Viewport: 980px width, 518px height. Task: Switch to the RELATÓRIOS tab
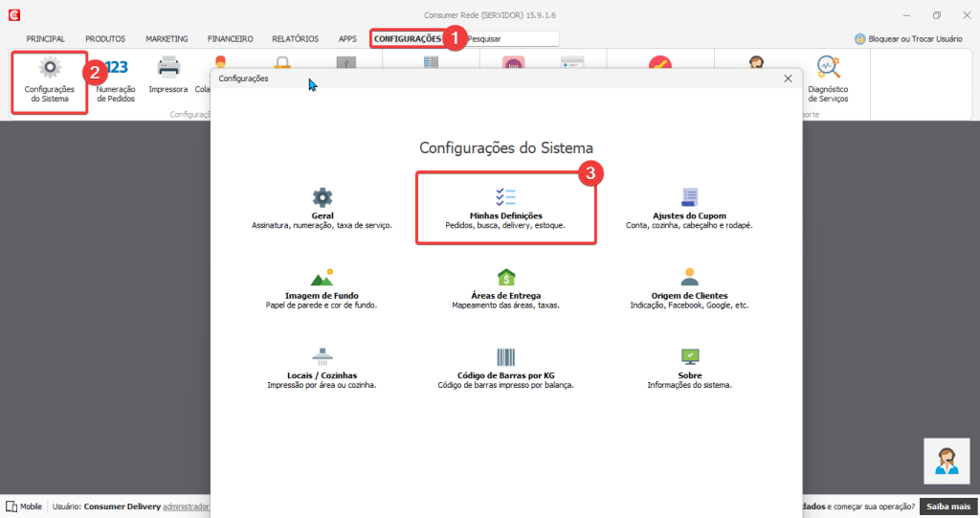pos(295,39)
